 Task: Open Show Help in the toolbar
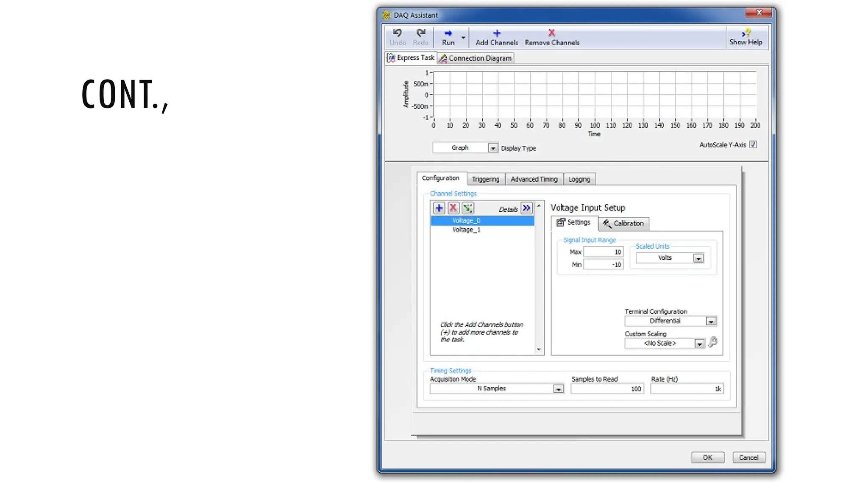tap(746, 37)
